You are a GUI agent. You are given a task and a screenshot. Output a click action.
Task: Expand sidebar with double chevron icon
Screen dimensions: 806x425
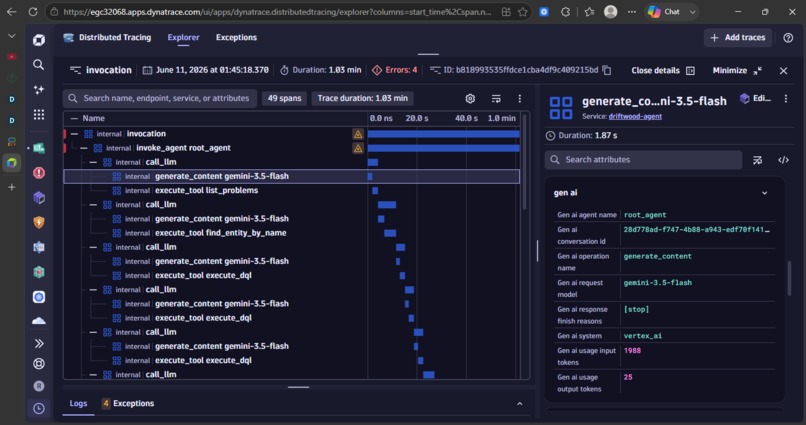coord(39,343)
